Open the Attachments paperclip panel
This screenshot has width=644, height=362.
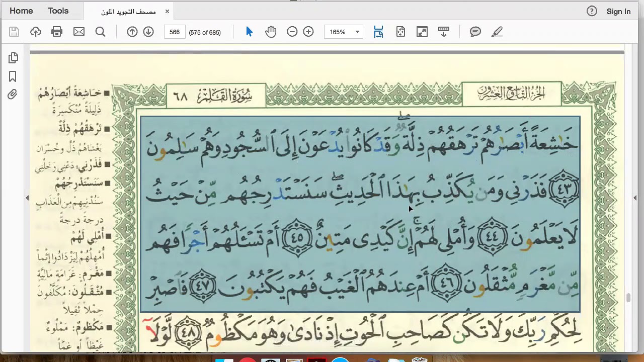pos(13,95)
